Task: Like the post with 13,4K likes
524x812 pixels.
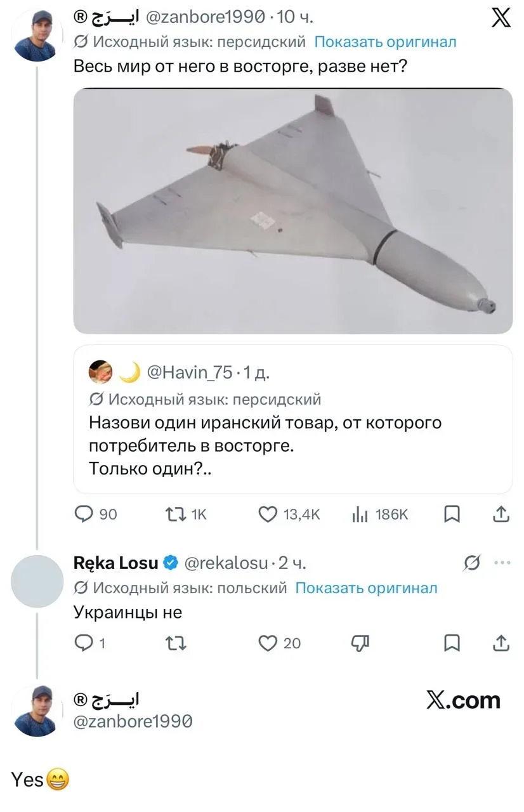Action: point(268,514)
